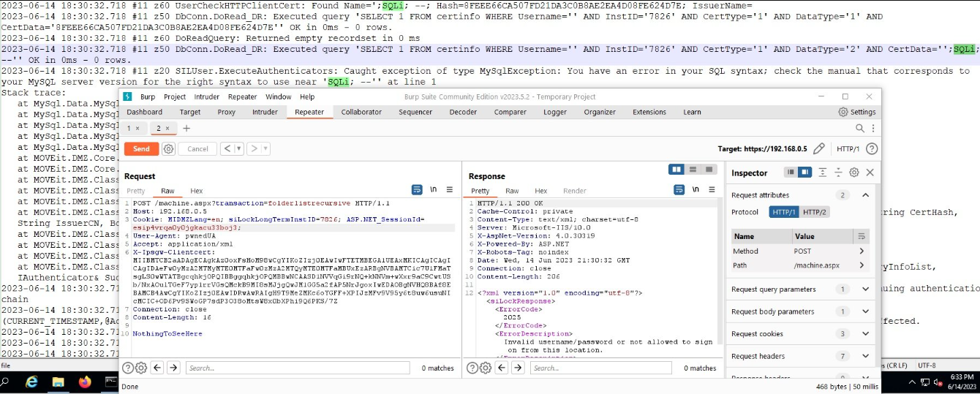Select Raw view in Response panel
This screenshot has width=980, height=394.
pyautogui.click(x=512, y=191)
